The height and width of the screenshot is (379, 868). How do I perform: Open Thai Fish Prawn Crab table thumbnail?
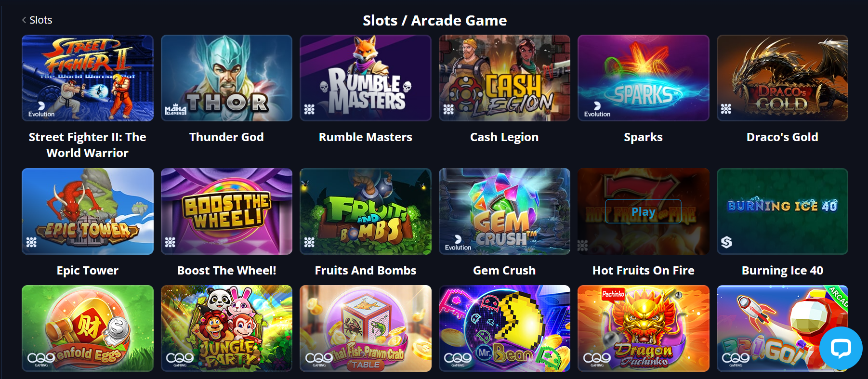(x=366, y=328)
